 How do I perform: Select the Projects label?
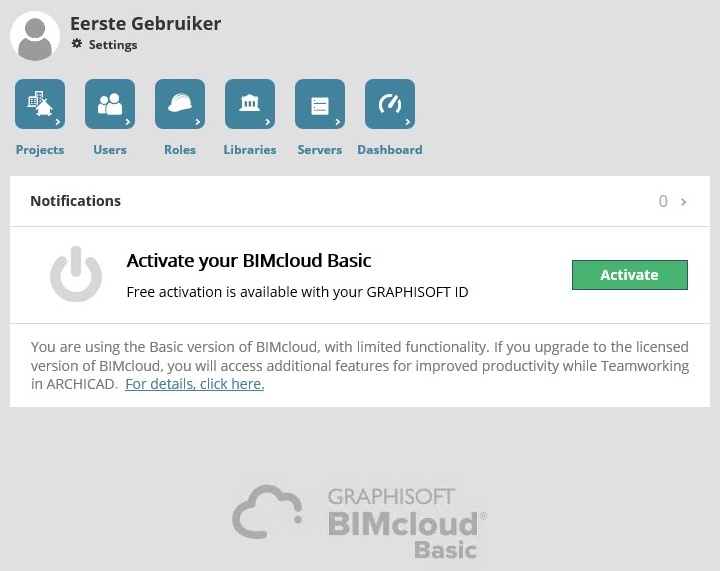coord(40,150)
